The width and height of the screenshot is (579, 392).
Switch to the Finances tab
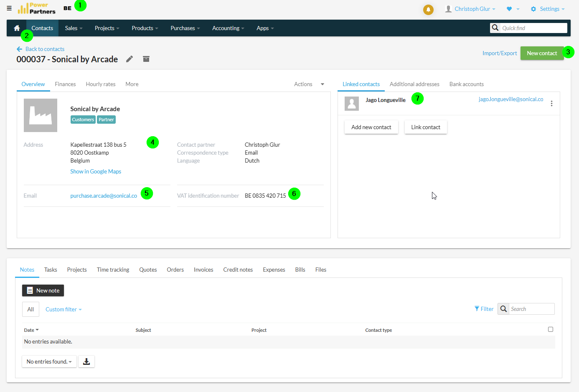click(65, 84)
